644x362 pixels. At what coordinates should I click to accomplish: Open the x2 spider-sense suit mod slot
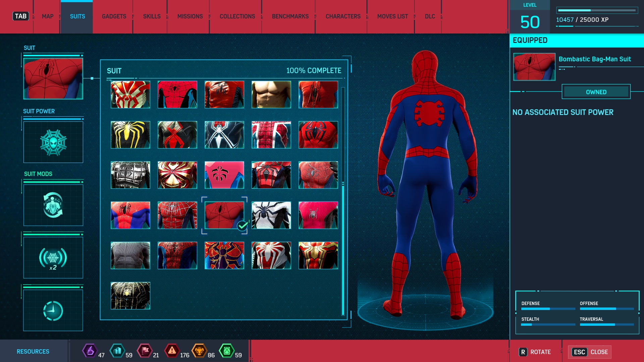pyautogui.click(x=53, y=258)
